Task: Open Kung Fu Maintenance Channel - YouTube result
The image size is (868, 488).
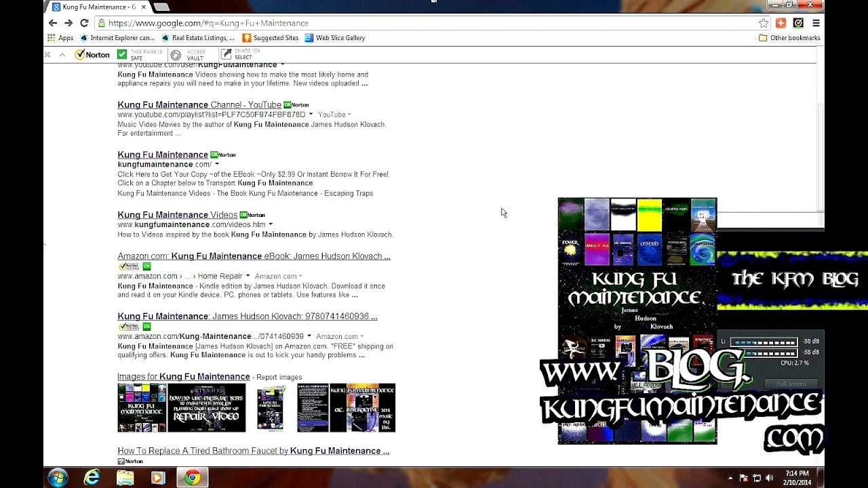Action: click(199, 105)
